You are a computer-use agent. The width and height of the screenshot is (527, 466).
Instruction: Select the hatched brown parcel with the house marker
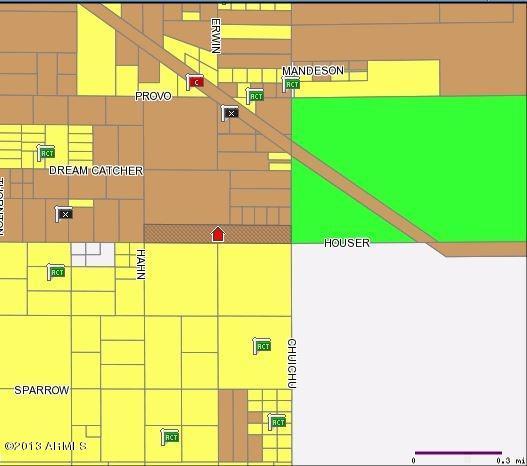pyautogui.click(x=217, y=234)
